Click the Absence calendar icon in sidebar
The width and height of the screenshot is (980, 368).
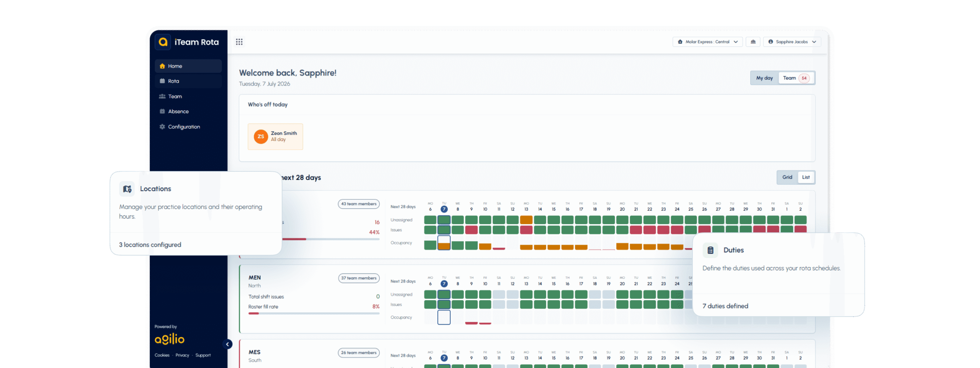point(162,111)
